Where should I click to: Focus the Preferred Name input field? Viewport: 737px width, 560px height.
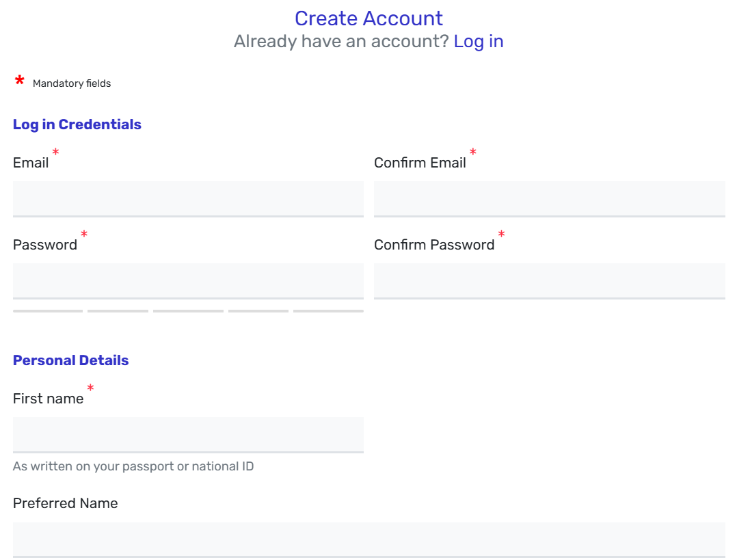click(369, 540)
